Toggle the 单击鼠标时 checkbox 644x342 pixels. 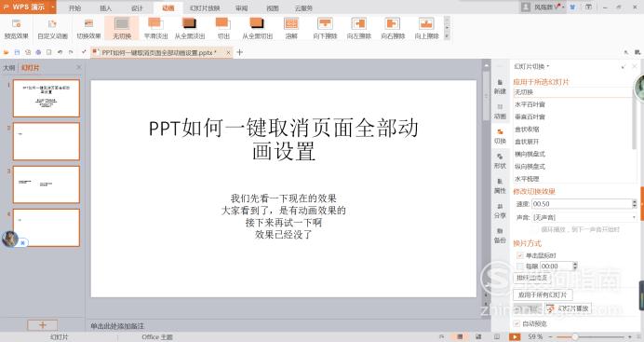coord(519,255)
